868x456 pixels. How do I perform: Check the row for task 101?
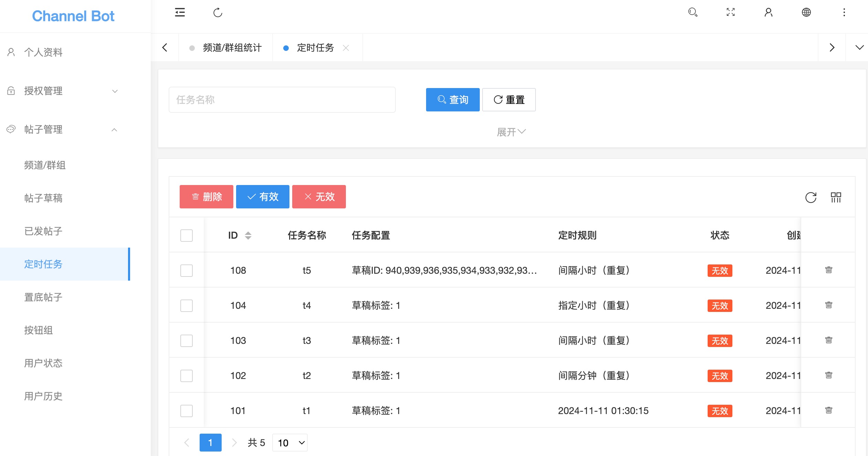tap(187, 411)
